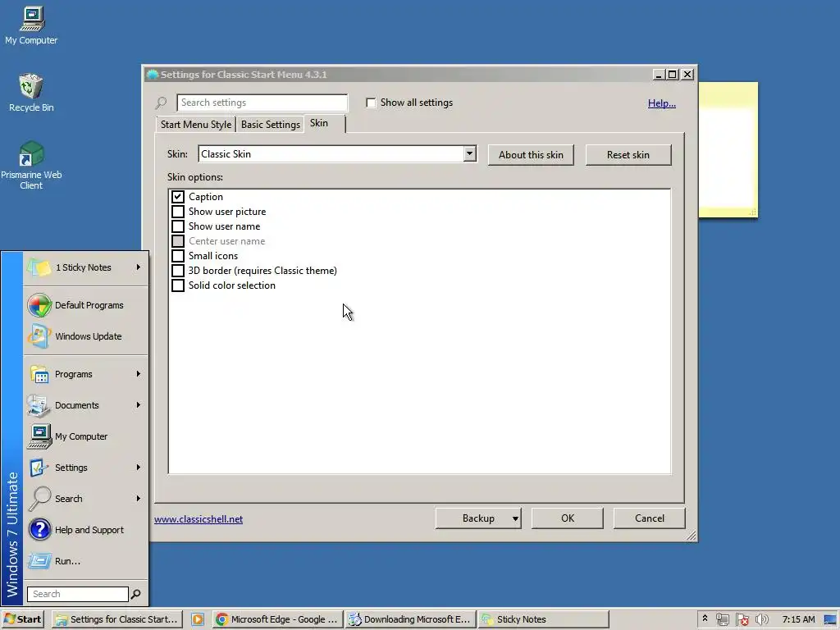Click Cancel button in settings
The width and height of the screenshot is (840, 630).
(x=650, y=518)
